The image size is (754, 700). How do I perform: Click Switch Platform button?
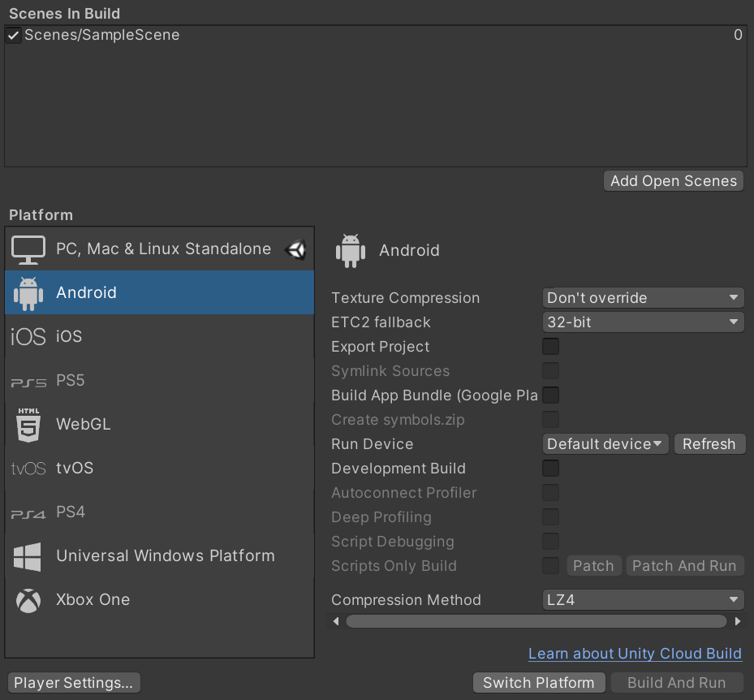coord(539,683)
